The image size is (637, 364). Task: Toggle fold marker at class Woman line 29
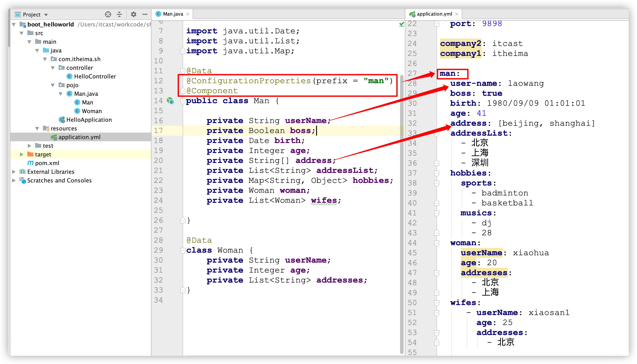(183, 250)
